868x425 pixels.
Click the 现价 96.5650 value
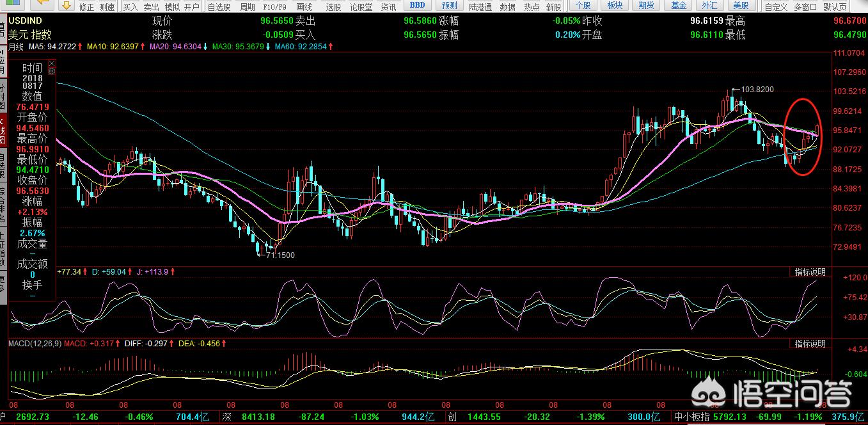point(276,20)
